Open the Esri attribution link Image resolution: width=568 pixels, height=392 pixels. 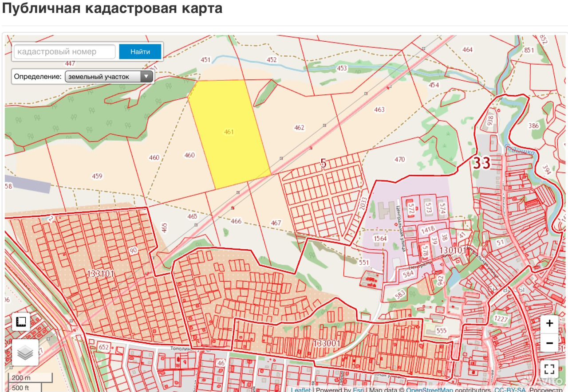358,390
